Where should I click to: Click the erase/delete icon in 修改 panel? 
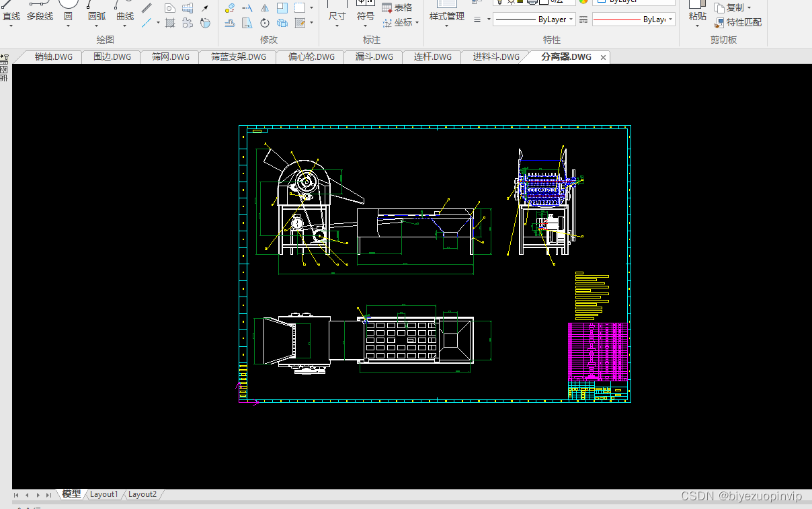click(230, 8)
